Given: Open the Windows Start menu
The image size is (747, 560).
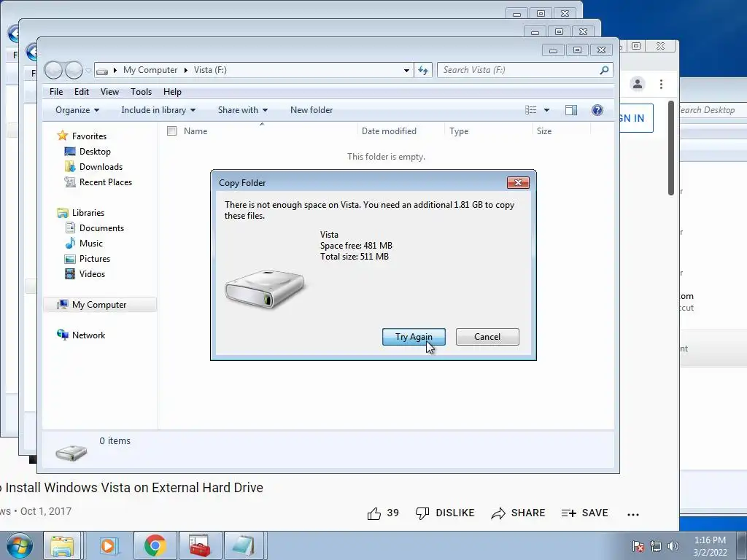Looking at the screenshot, I should pyautogui.click(x=19, y=545).
